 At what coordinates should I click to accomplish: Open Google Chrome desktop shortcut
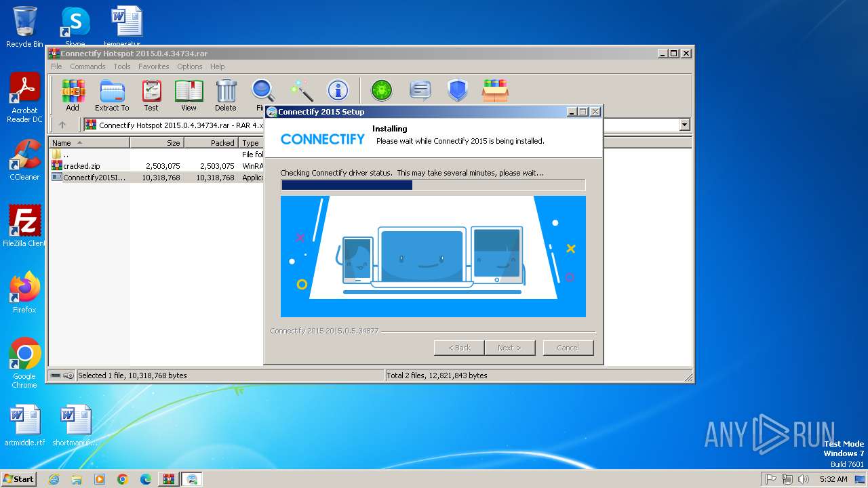(24, 363)
